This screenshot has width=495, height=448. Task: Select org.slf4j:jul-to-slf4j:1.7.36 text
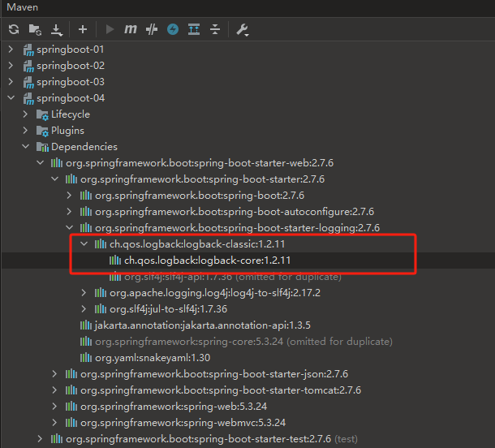[168, 309]
